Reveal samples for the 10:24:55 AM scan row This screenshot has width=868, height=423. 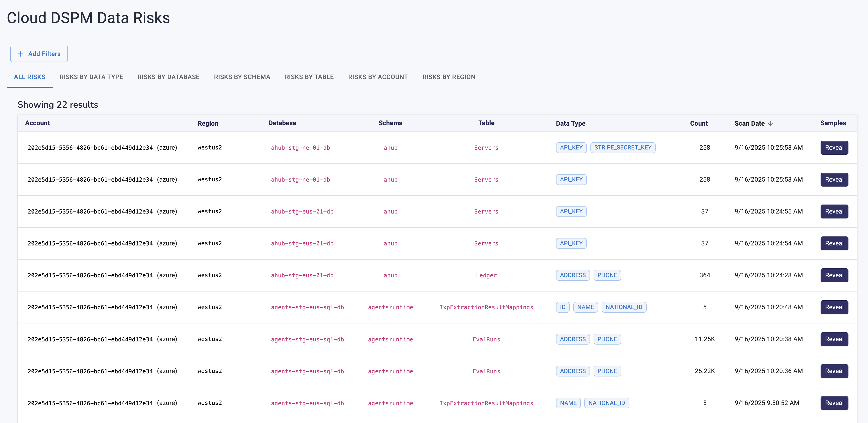coord(834,211)
